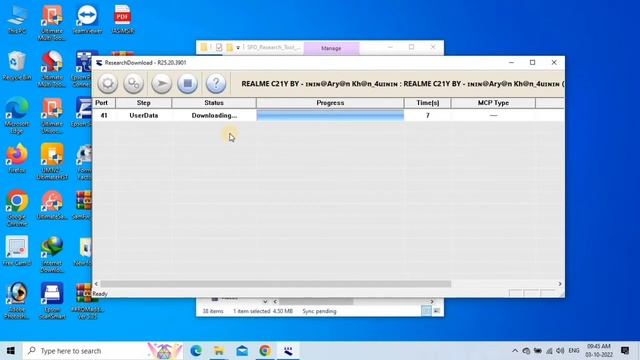Switch Explorer to details view toggle
This screenshot has width=640, height=360.
426,311
